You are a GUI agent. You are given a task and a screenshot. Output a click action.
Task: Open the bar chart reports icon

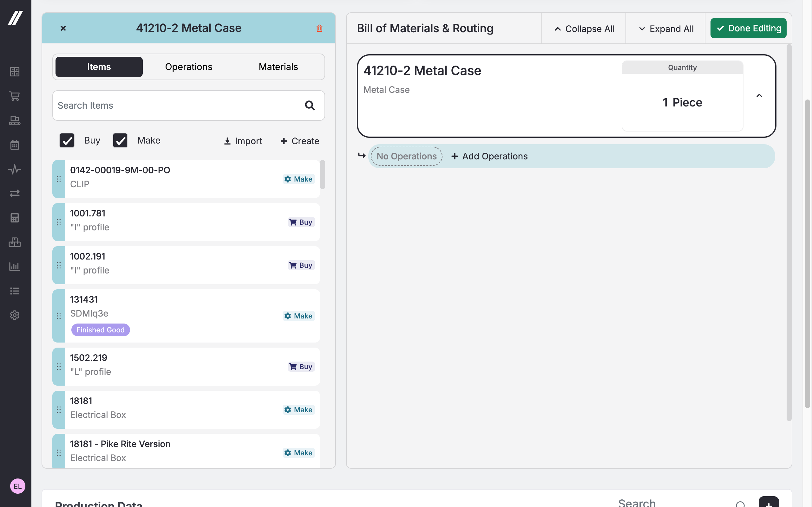coord(14,266)
